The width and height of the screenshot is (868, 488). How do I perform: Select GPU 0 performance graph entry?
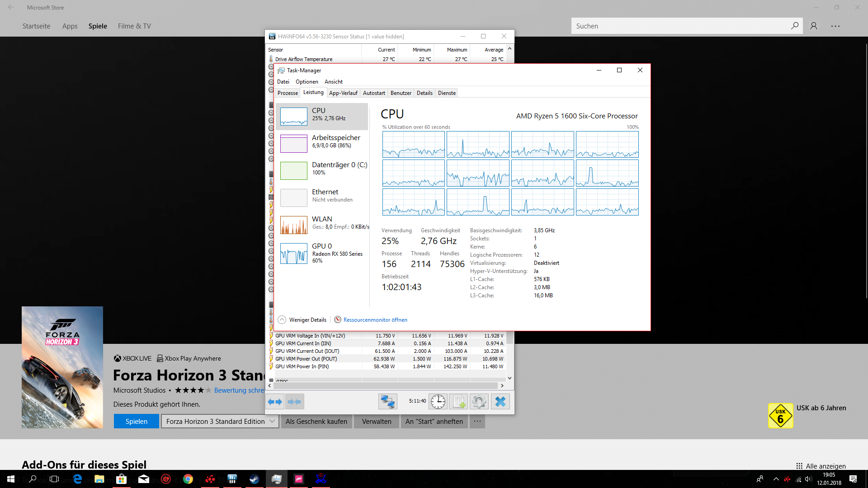pyautogui.click(x=322, y=253)
